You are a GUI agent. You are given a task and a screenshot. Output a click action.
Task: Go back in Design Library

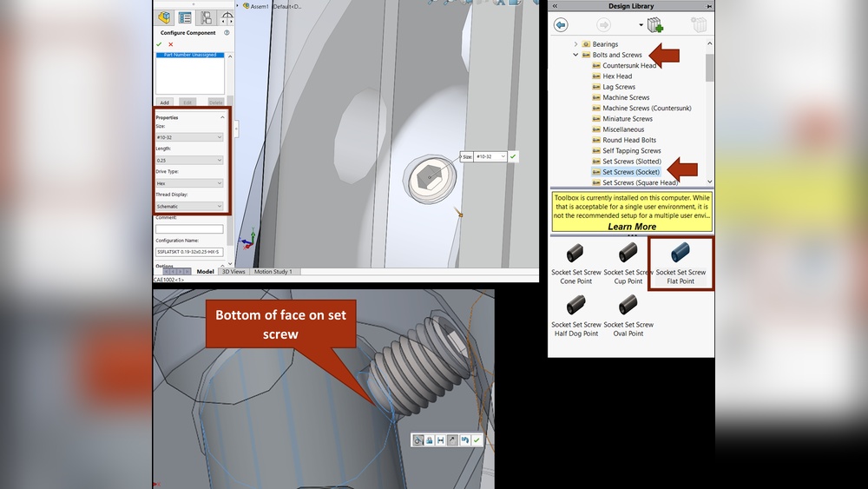pyautogui.click(x=561, y=25)
